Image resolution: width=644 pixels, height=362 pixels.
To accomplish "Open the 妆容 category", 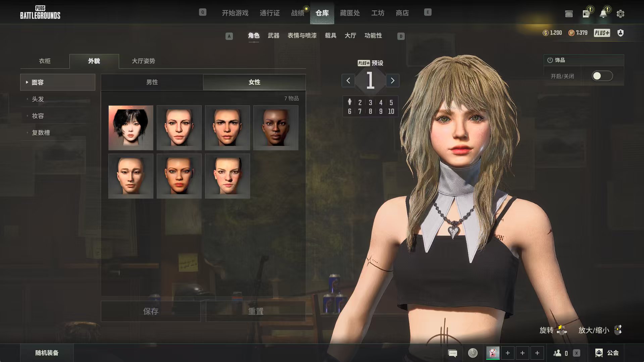I will [58, 116].
